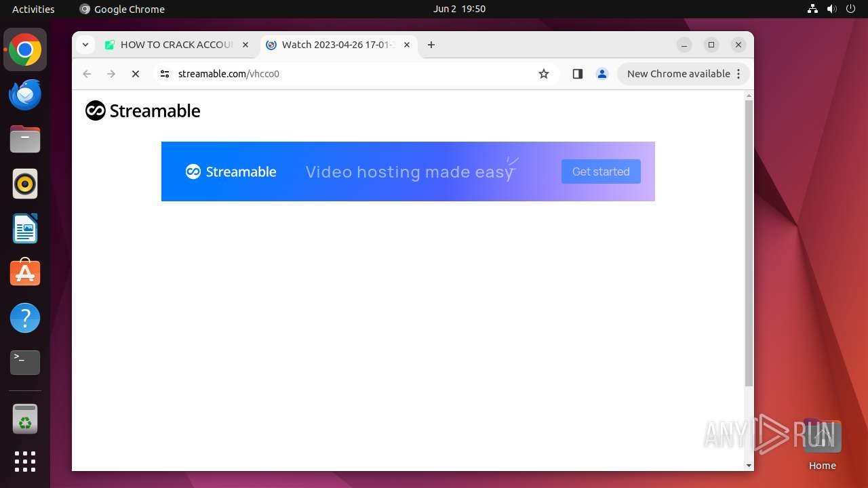Open the clock and calendar panel

click(459, 9)
